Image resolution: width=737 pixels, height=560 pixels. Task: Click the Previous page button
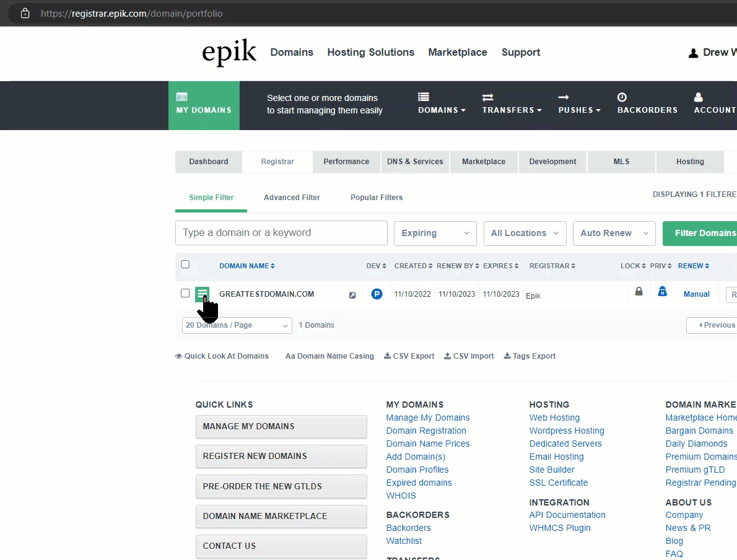pos(712,325)
